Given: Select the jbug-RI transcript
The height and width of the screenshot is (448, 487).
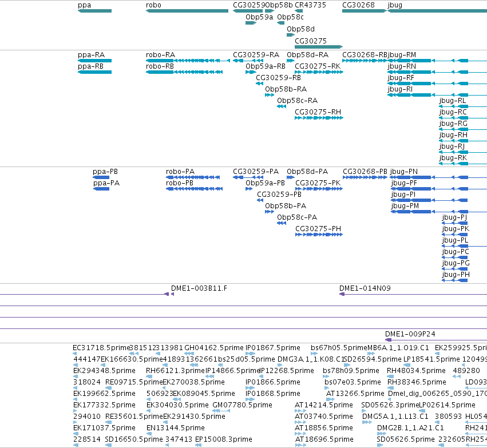Looking at the screenshot, I should tap(437, 95).
